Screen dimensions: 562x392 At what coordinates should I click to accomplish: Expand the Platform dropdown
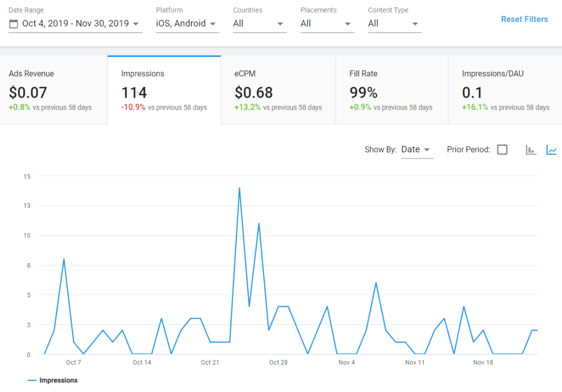pyautogui.click(x=187, y=24)
